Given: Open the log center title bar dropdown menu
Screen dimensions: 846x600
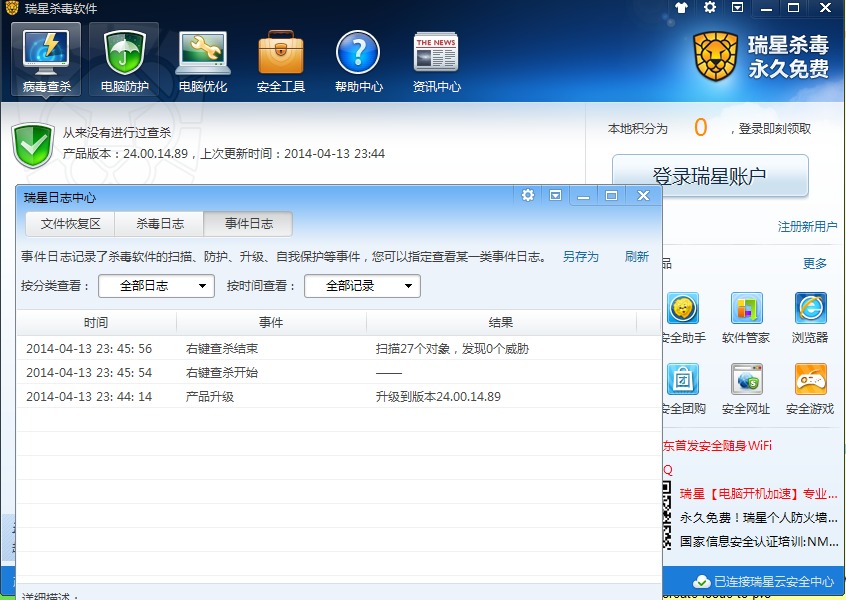Looking at the screenshot, I should (555, 195).
